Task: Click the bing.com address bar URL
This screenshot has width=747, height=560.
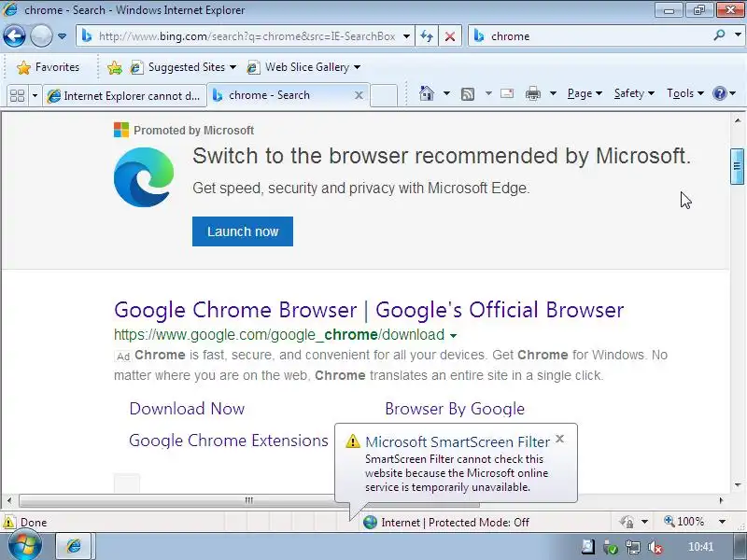Action: (247, 36)
